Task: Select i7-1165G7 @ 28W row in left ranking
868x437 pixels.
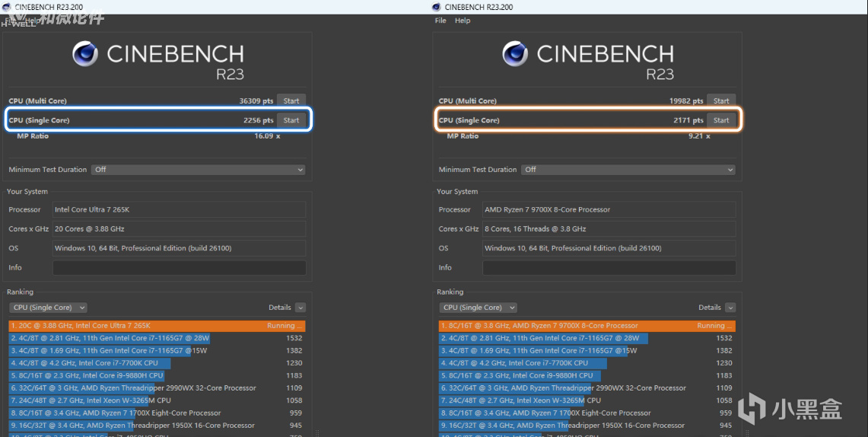Action: click(157, 338)
